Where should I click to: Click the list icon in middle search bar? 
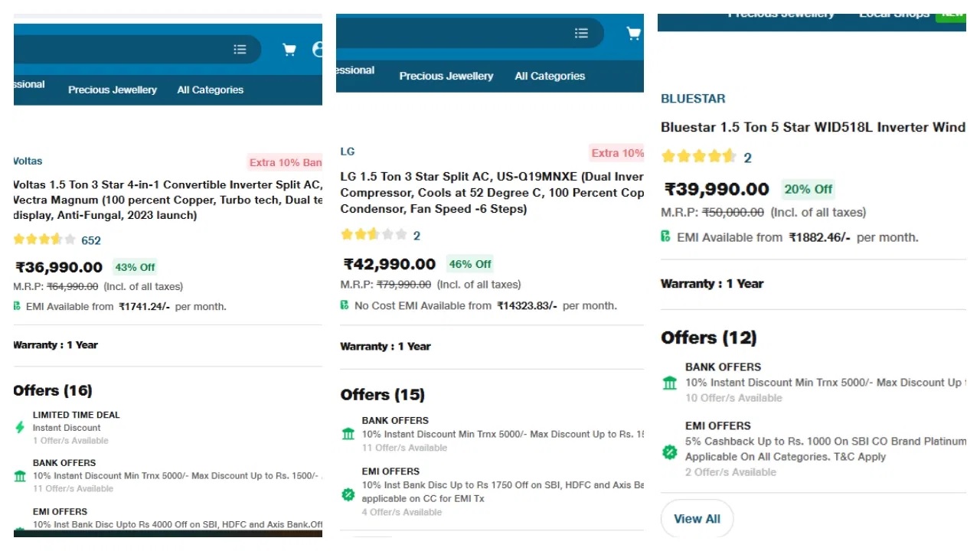click(581, 33)
